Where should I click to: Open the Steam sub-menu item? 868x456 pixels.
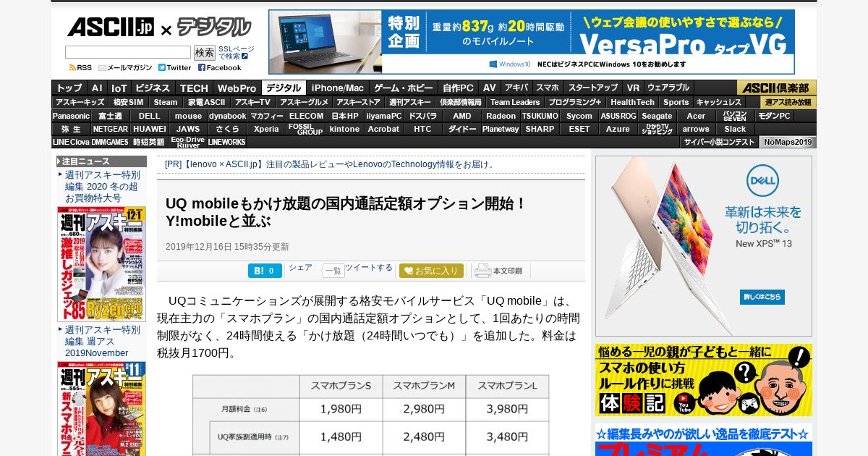tap(166, 102)
